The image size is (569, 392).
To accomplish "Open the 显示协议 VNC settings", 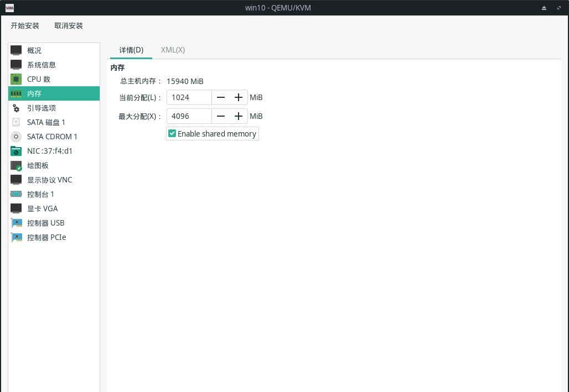I will [49, 180].
